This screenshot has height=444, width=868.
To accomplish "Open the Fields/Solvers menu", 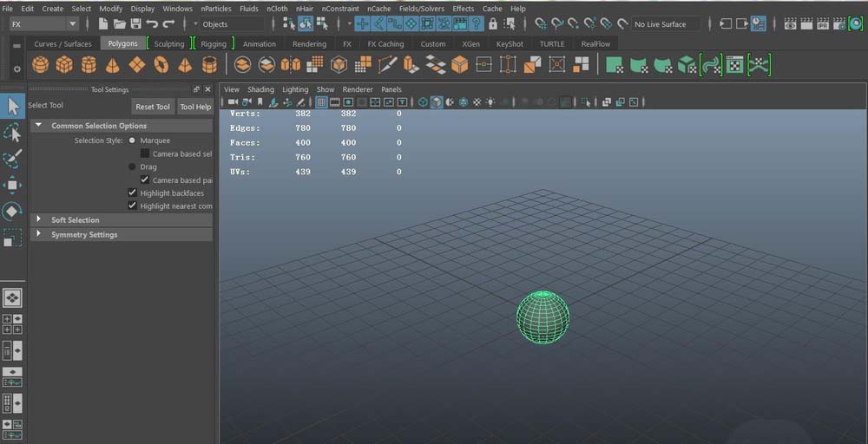I will pyautogui.click(x=422, y=9).
